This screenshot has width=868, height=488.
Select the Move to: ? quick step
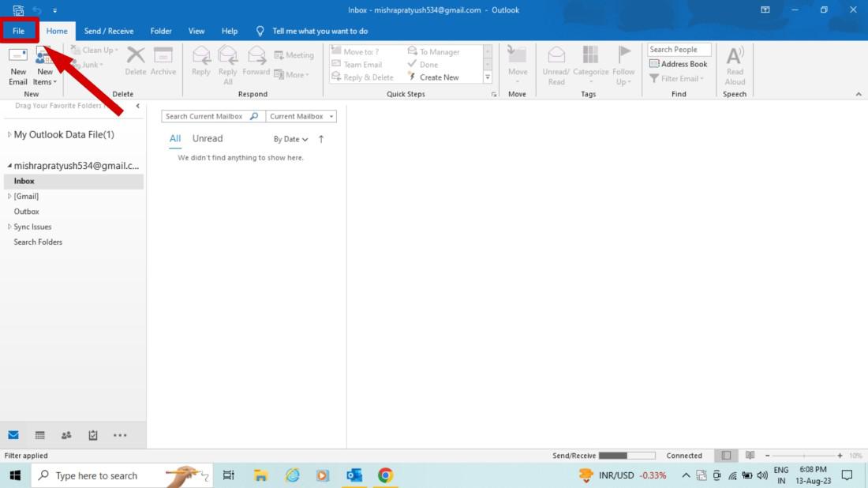(355, 51)
